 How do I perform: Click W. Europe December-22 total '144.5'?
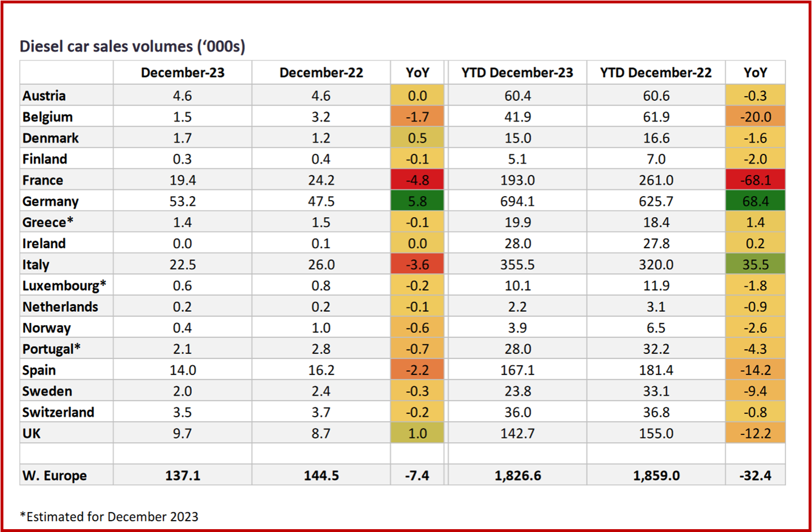click(x=321, y=475)
